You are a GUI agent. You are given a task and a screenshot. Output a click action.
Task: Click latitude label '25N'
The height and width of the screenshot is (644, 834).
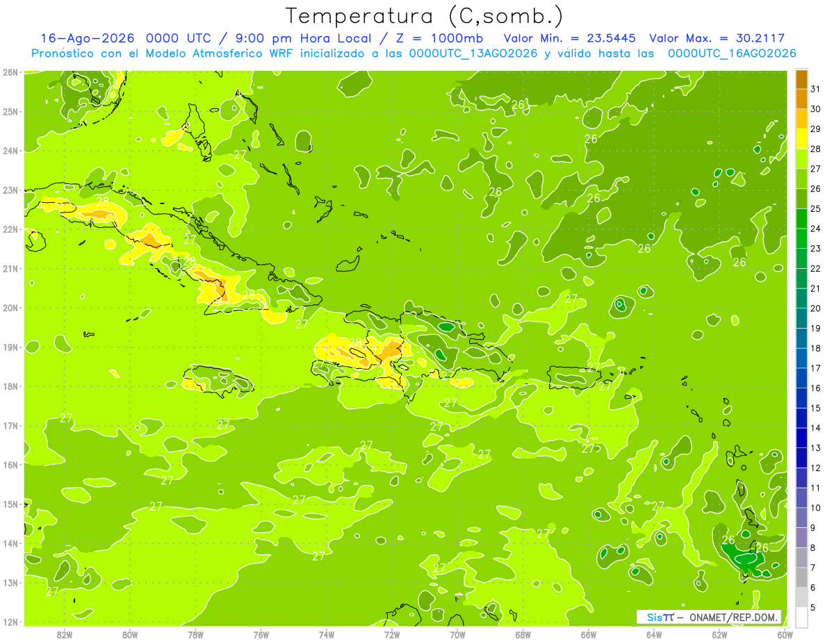pos(10,111)
